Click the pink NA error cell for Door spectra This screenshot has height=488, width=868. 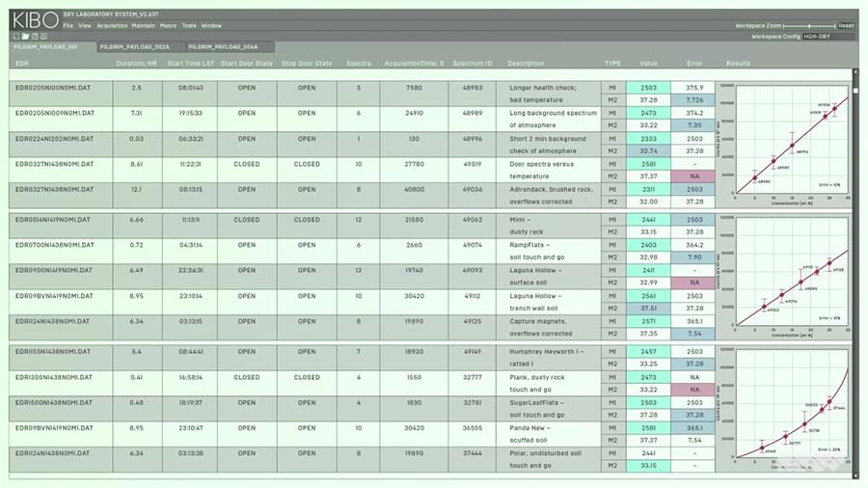click(694, 176)
